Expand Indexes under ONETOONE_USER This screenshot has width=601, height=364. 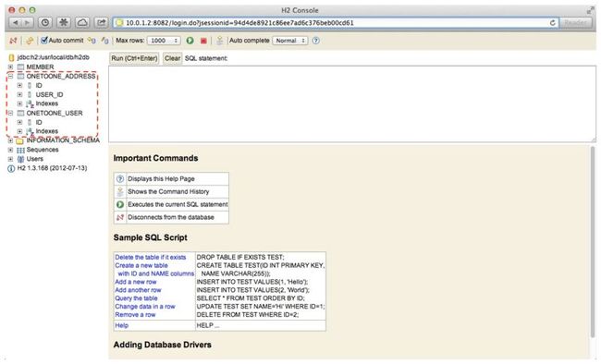coord(20,131)
